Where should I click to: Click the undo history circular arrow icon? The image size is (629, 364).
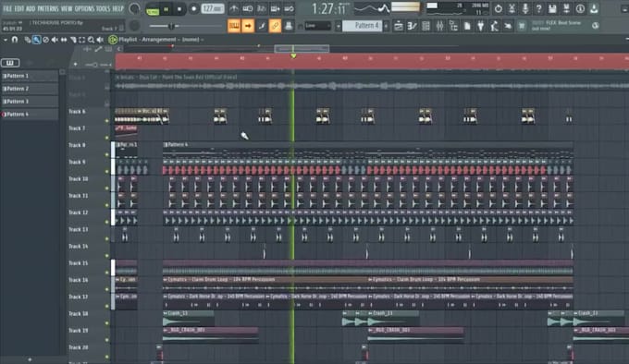click(x=498, y=8)
